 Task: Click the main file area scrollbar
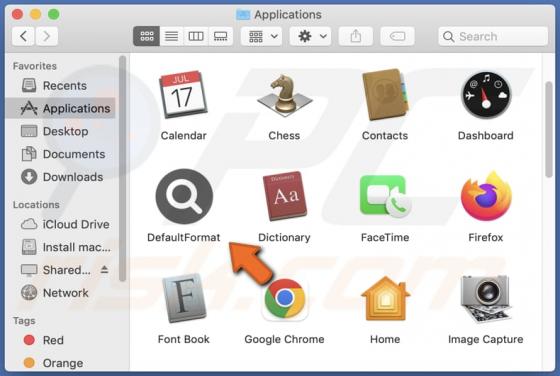(549, 129)
